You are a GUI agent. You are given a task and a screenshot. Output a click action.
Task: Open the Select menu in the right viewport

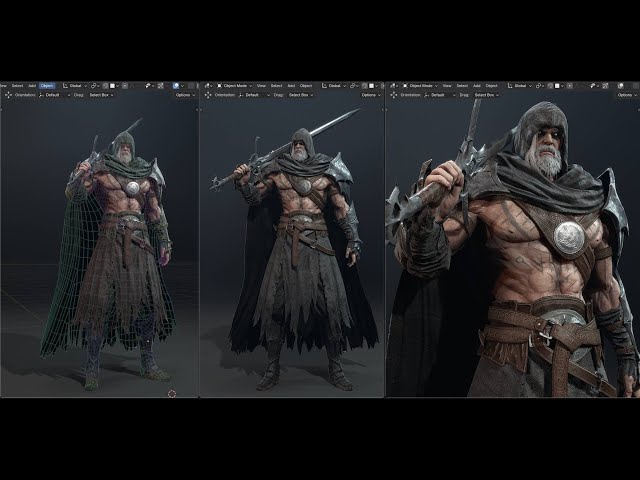[x=462, y=86]
